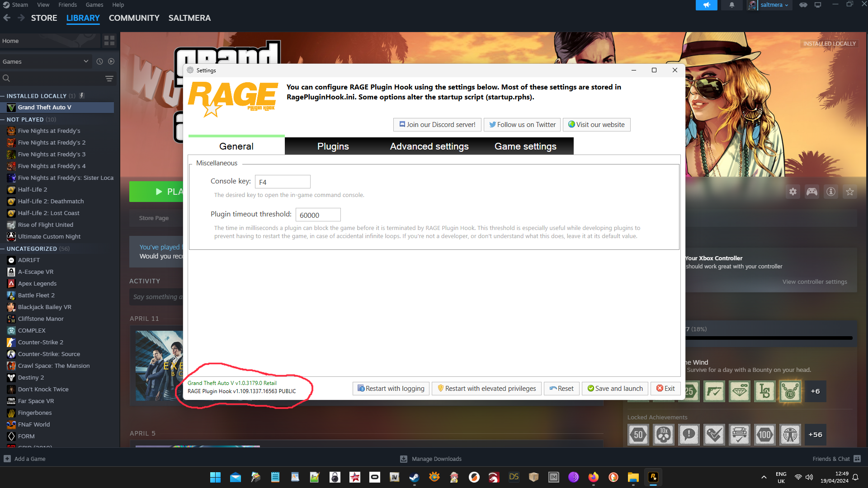Viewport: 868px width, 488px height.
Task: Click the Console key input field
Action: point(283,182)
